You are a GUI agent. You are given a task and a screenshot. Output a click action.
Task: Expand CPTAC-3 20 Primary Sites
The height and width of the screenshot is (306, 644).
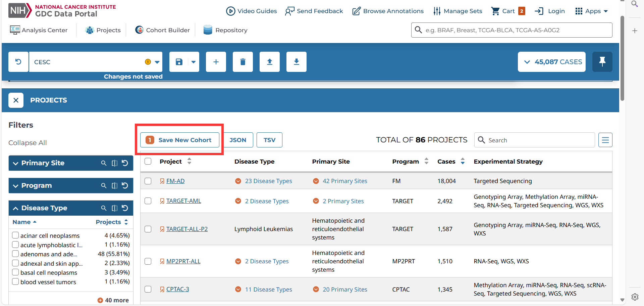tap(340, 290)
